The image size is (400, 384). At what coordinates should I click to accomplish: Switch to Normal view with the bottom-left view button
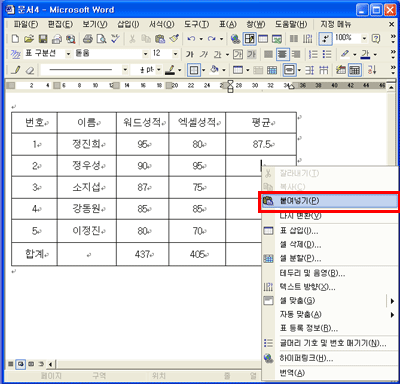[x=11, y=364]
